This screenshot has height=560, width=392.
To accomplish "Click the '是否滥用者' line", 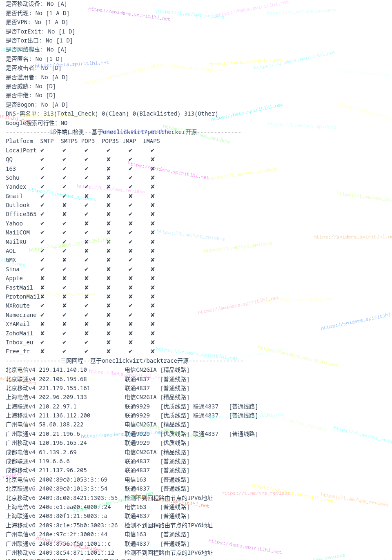I will tap(37, 77).
